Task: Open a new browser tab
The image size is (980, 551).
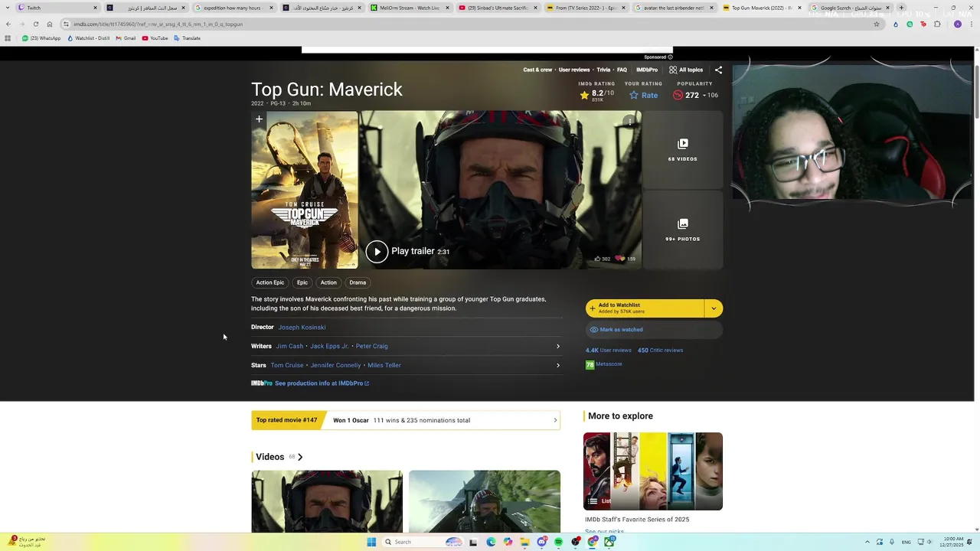Action: 901,8
